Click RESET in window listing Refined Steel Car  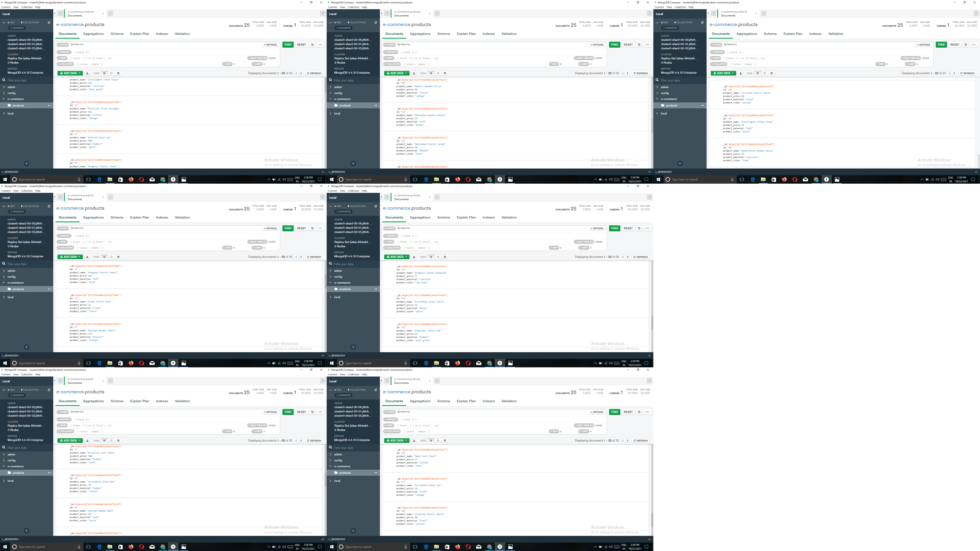(301, 45)
